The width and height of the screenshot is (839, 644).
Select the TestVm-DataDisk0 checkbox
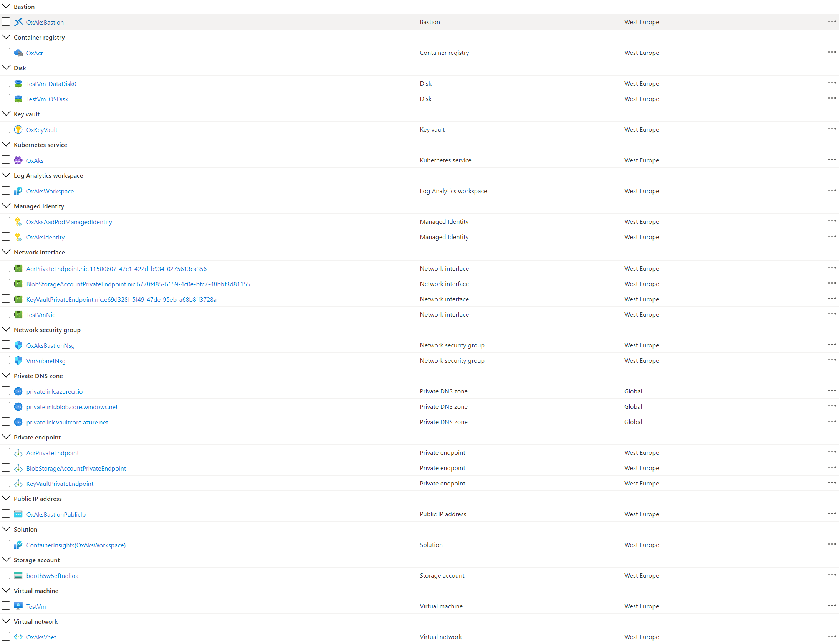point(6,83)
